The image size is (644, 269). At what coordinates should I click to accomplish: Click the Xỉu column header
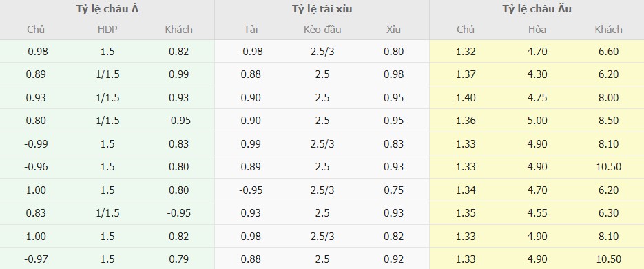click(x=393, y=30)
